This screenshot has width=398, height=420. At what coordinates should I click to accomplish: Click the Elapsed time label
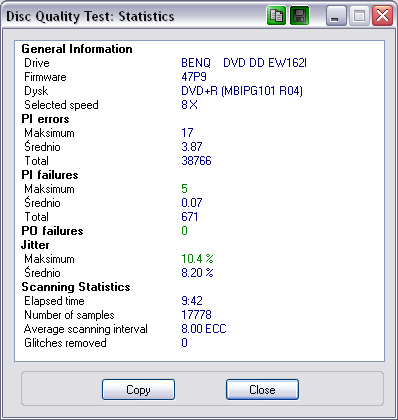point(54,301)
